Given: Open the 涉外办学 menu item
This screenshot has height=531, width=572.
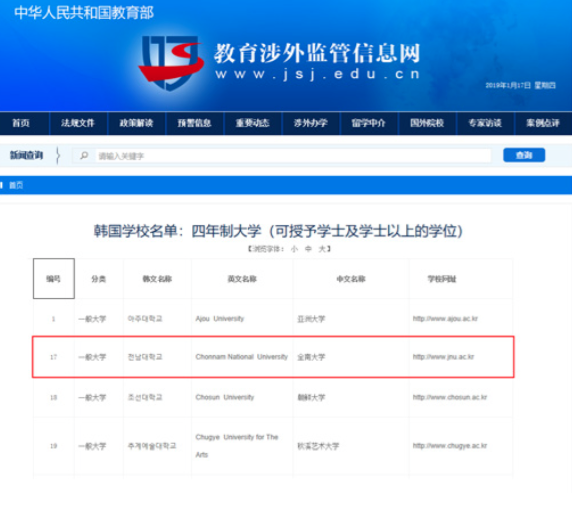Looking at the screenshot, I should click(311, 123).
